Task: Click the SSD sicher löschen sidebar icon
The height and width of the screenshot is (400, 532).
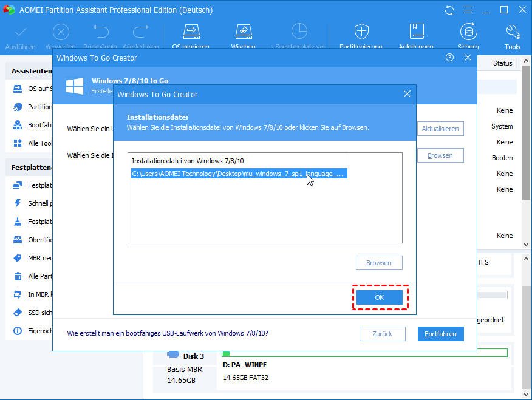Action: [17, 313]
